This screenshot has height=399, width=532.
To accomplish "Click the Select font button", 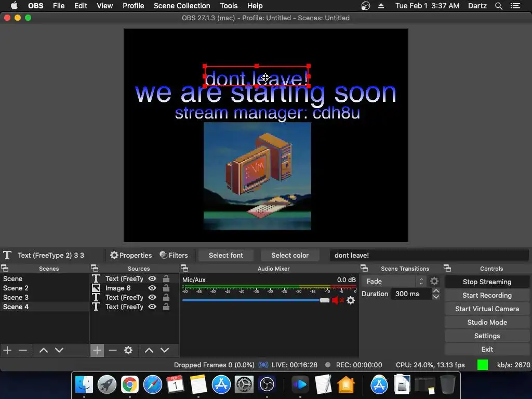I will coord(225,255).
